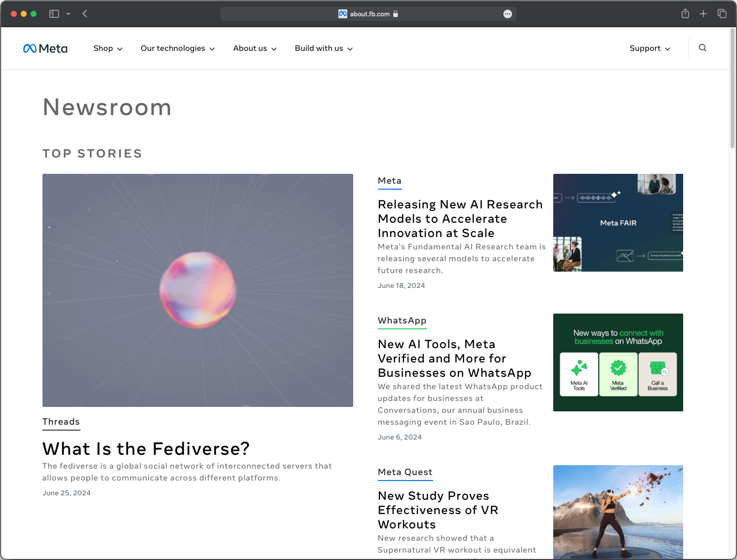Click the Threads tag under the fediverse story
Viewport: 737px width, 560px height.
click(61, 422)
